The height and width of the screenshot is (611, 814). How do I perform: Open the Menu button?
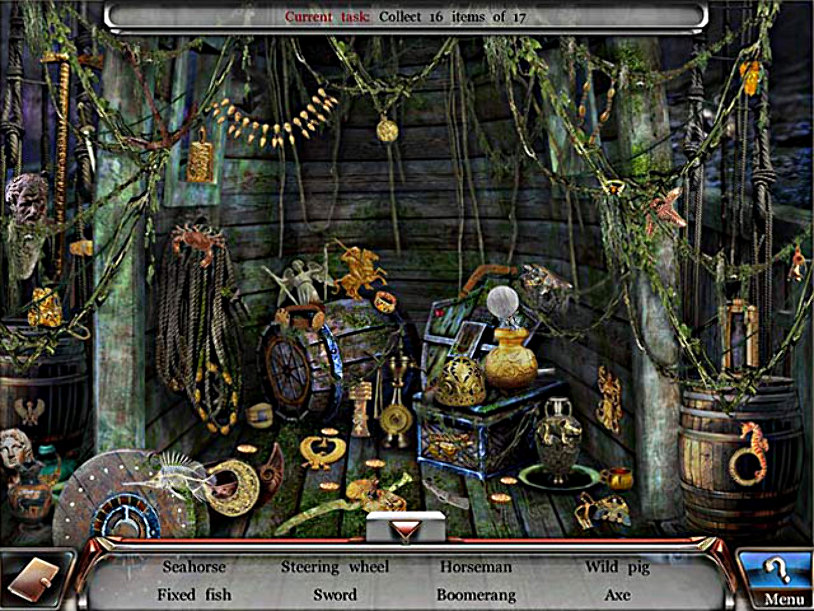coord(777,580)
